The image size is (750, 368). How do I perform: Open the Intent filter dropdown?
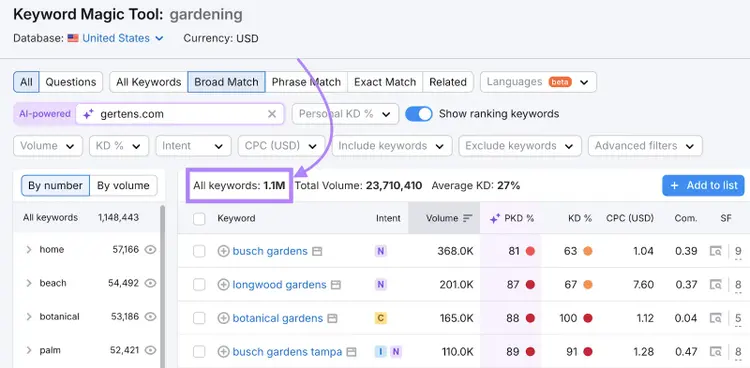coord(193,146)
